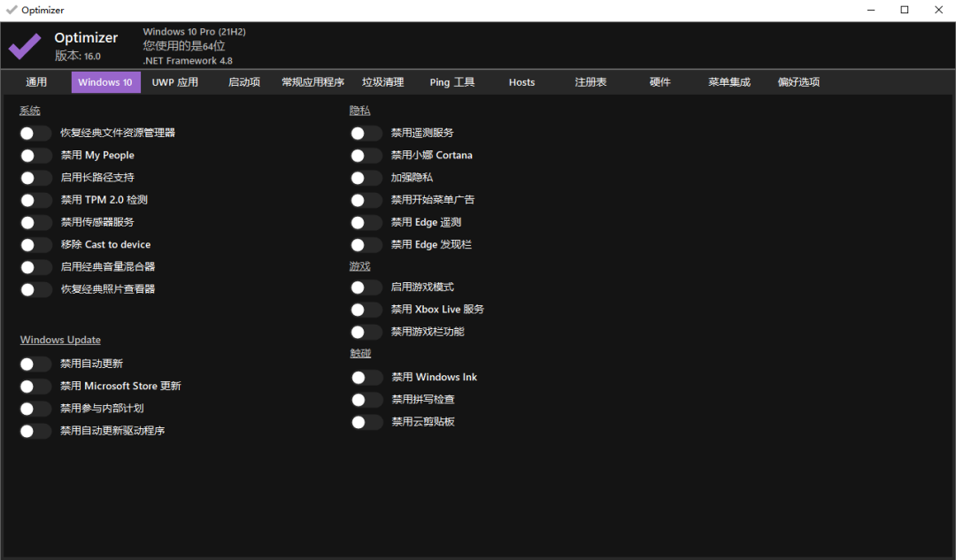
Task: Maximize the Optimizer window
Action: click(905, 10)
